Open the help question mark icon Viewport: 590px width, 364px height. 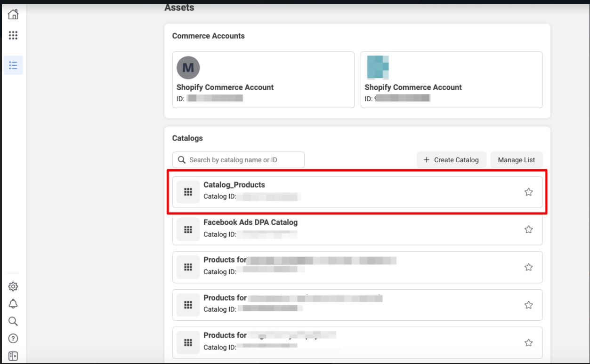pos(13,339)
